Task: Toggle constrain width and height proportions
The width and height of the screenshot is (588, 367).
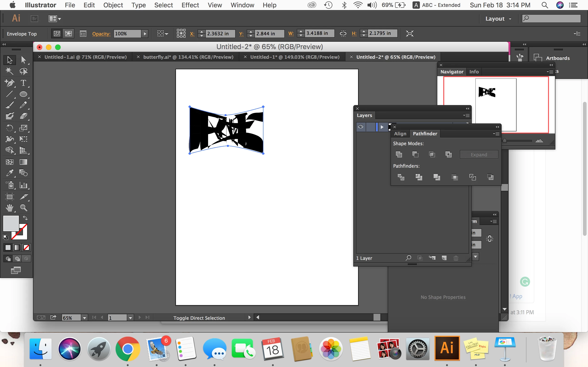Action: pyautogui.click(x=343, y=33)
